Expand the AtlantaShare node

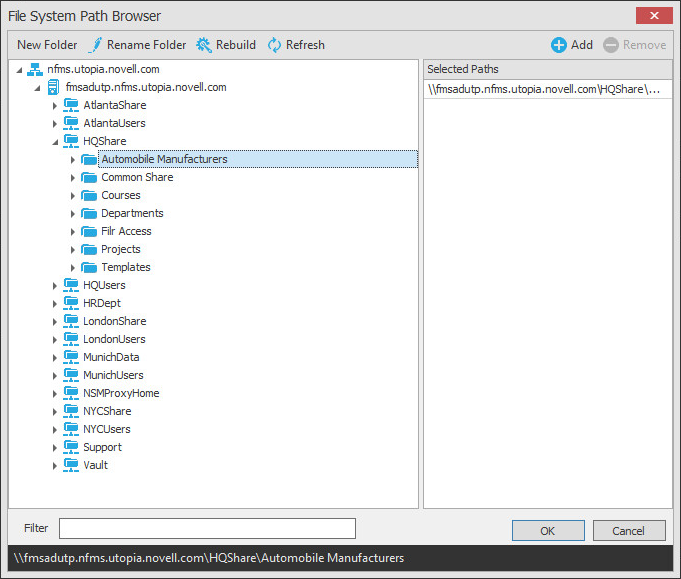[55, 106]
